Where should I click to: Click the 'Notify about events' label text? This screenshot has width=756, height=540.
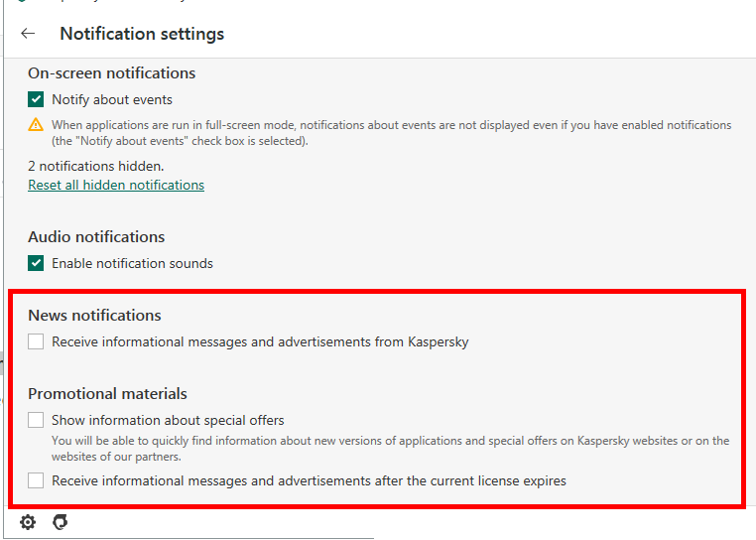click(112, 99)
